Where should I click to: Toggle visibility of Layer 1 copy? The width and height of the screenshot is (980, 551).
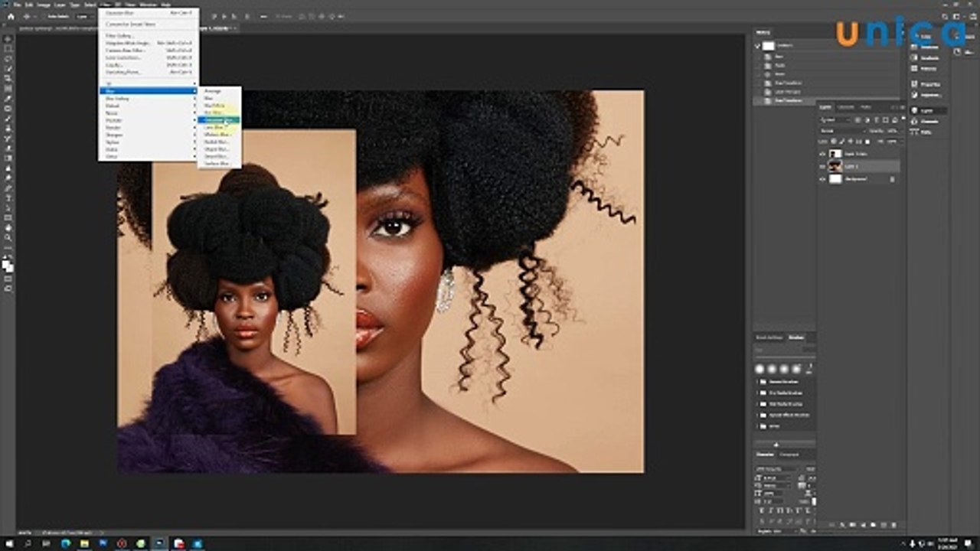coord(822,154)
